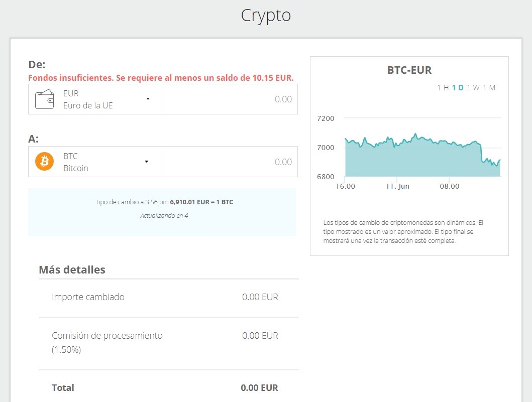Click the BTC-EUR chart heading

pyautogui.click(x=409, y=70)
